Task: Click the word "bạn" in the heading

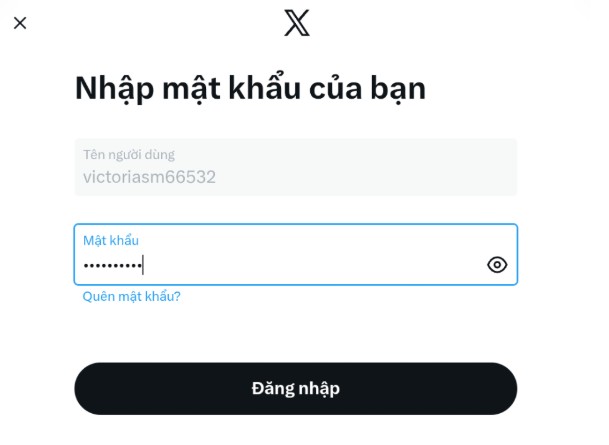Action: click(x=398, y=90)
